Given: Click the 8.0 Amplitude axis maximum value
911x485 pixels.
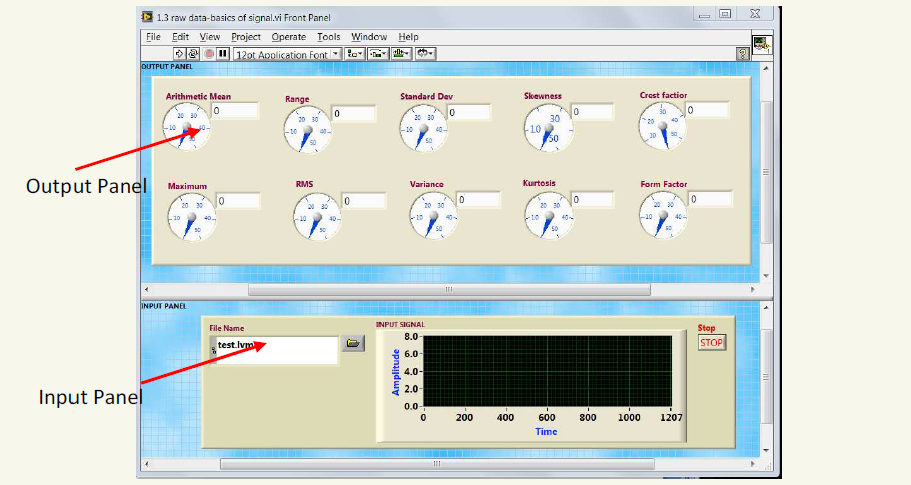Looking at the screenshot, I should (411, 337).
